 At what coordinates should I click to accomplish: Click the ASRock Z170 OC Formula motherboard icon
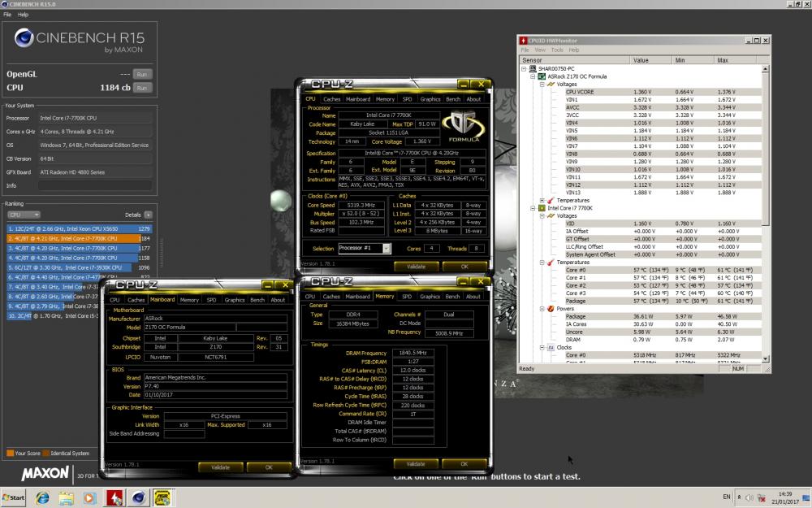[x=542, y=76]
